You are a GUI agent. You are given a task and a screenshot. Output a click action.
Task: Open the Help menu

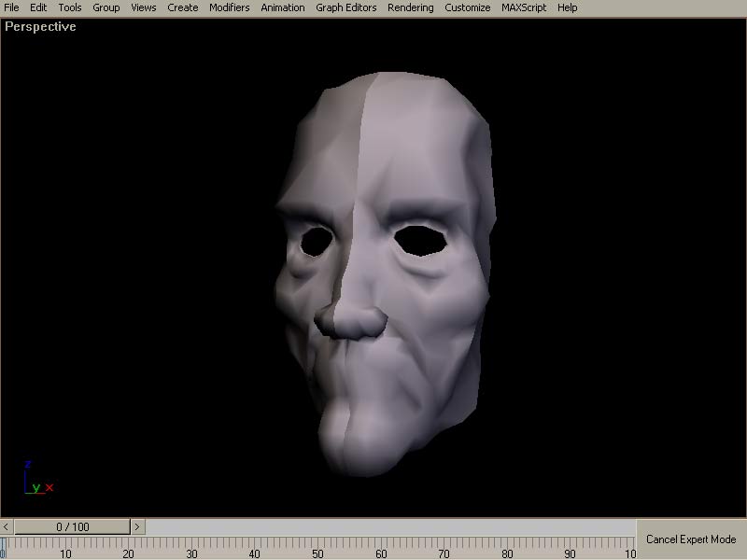point(568,7)
